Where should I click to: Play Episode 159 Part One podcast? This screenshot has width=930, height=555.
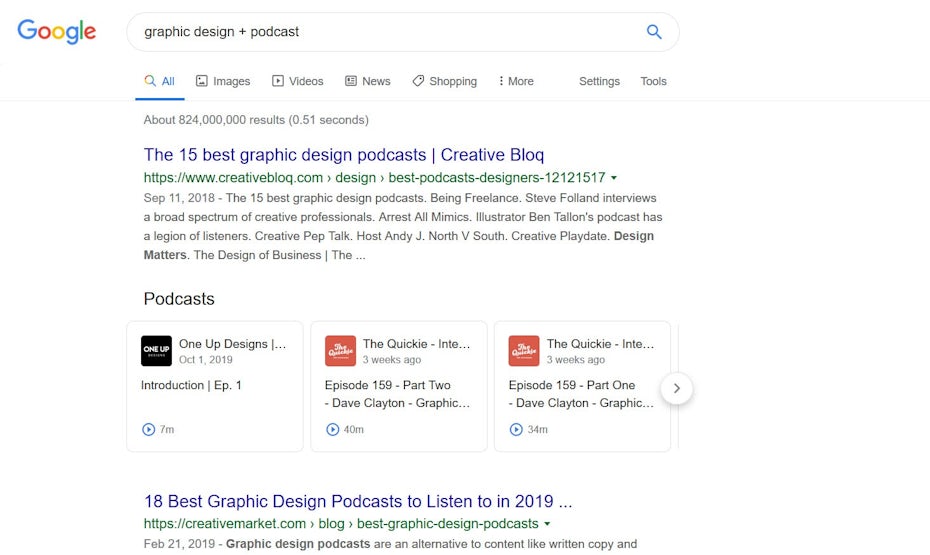[x=517, y=429]
